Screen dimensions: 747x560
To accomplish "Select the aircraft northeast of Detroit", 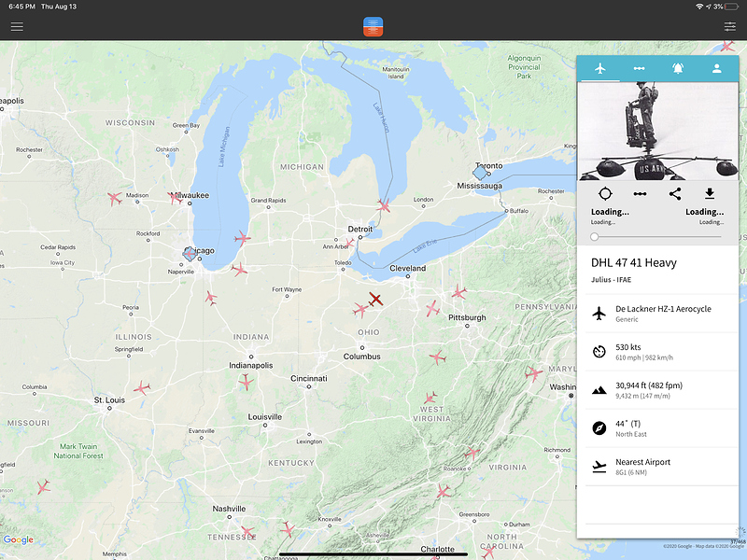I will click(383, 205).
